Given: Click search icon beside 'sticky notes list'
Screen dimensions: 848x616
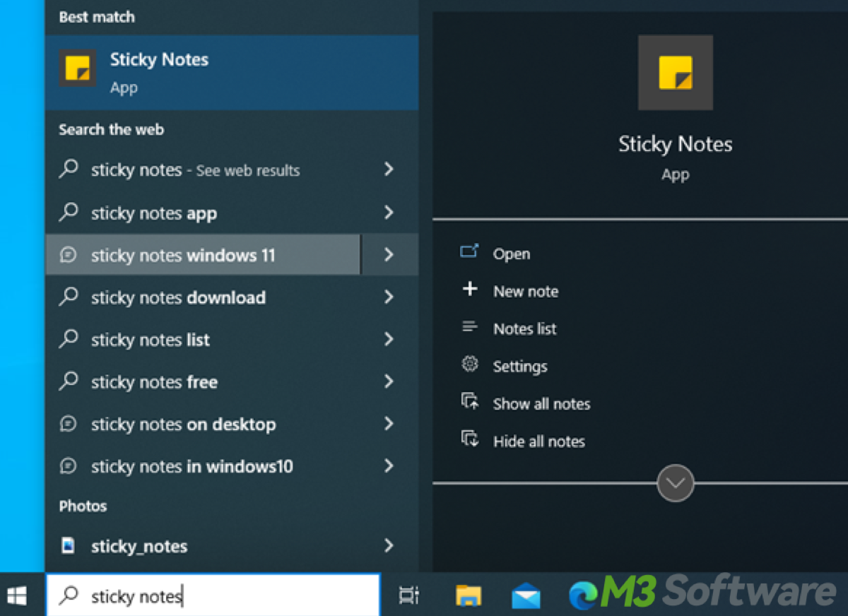Looking at the screenshot, I should click(69, 339).
